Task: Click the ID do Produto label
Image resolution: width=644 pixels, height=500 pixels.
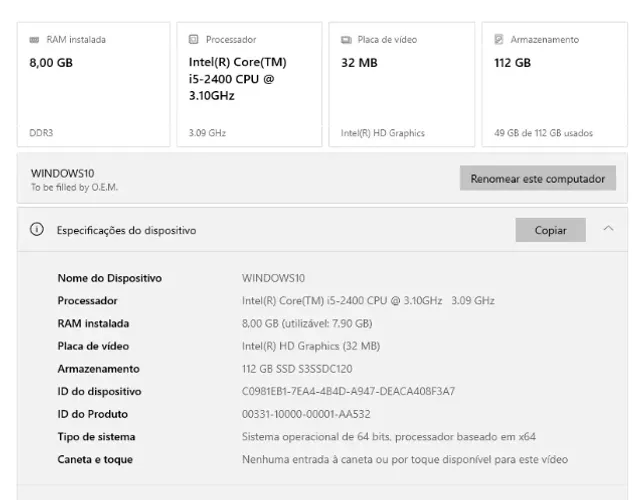Action: click(x=92, y=414)
